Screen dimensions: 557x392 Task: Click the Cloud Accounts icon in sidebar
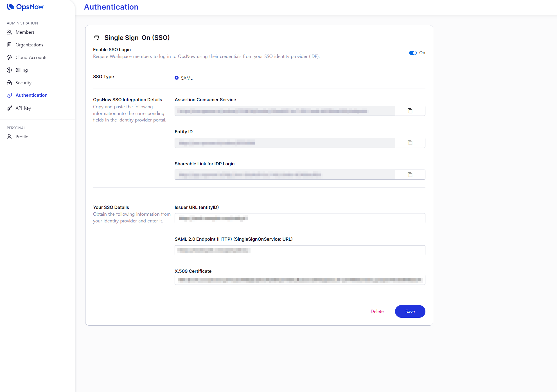pyautogui.click(x=9, y=57)
